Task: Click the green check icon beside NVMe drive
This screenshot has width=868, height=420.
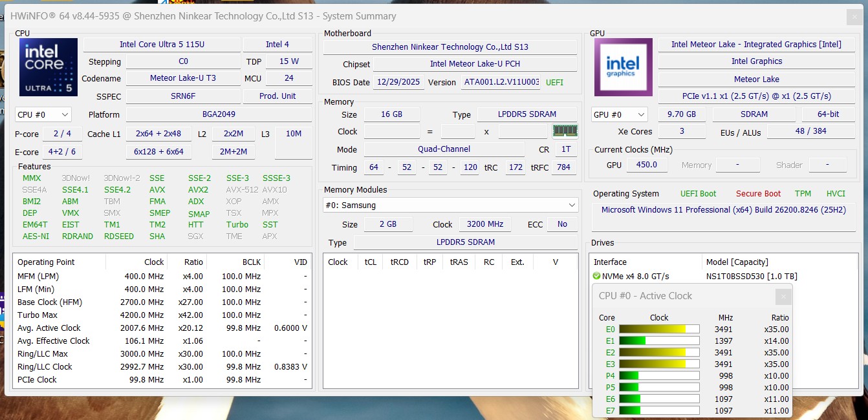Action: 596,276
